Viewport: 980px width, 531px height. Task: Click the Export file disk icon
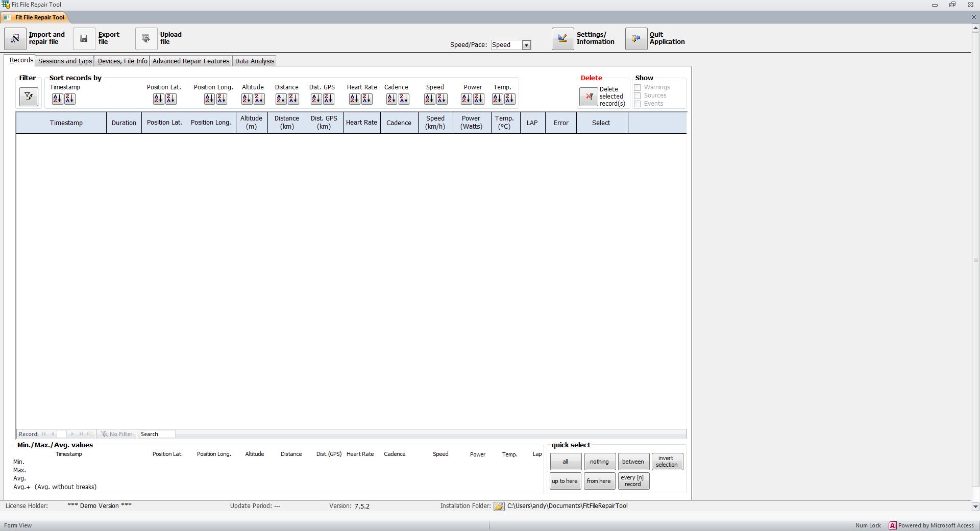(84, 38)
